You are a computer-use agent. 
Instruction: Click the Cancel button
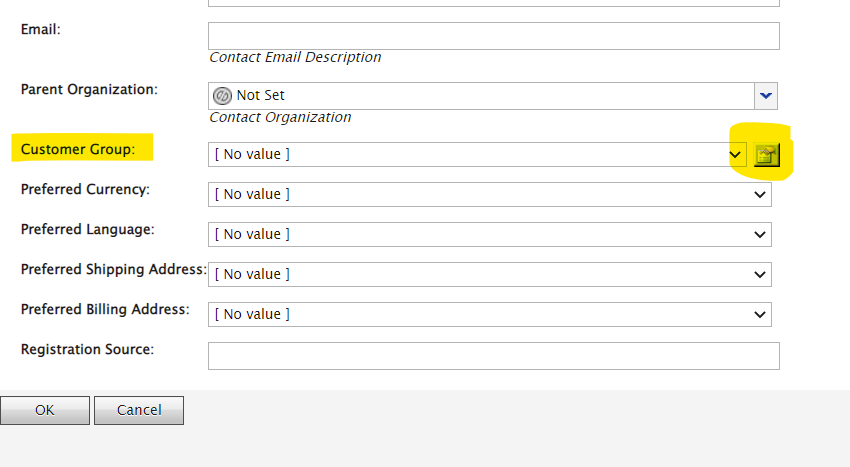pyautogui.click(x=139, y=410)
